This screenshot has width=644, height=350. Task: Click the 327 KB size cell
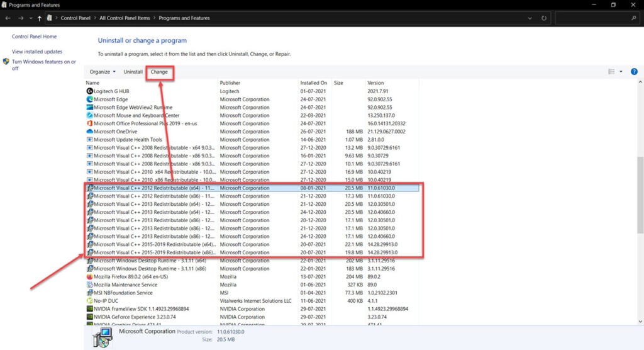pos(355,285)
